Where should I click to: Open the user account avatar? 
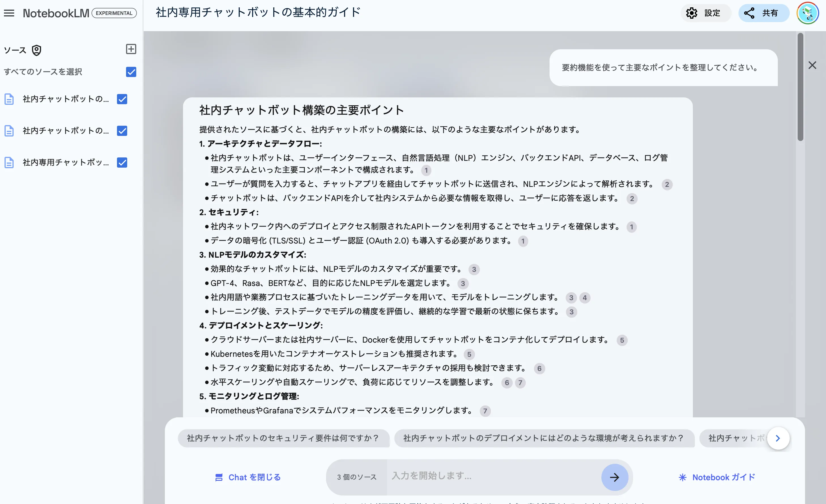[x=808, y=13]
